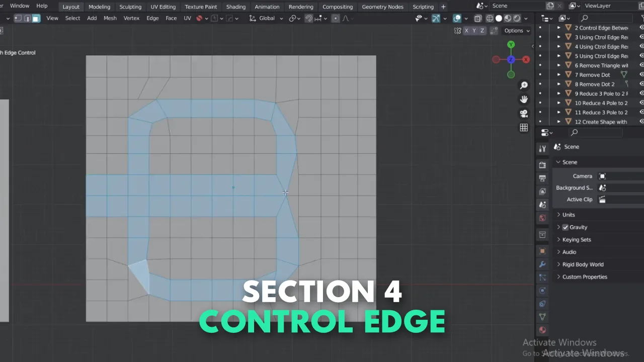Click Activate Windows link text
The image size is (644, 362).
559,342
